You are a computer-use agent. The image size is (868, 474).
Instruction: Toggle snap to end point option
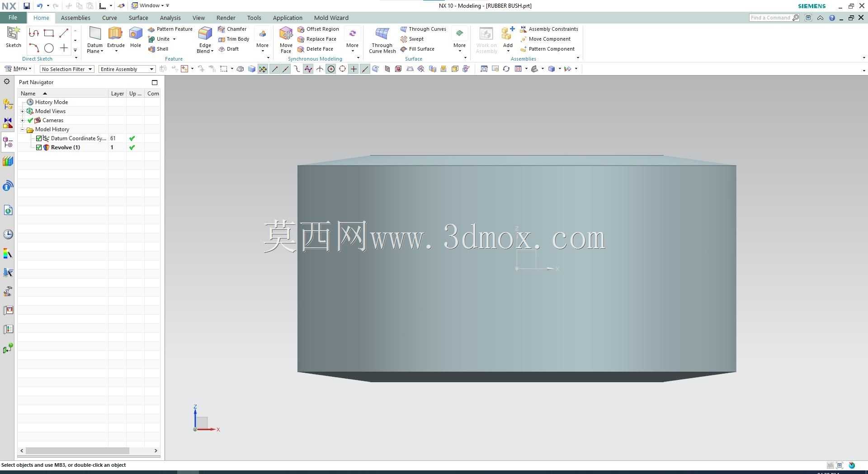tap(274, 69)
